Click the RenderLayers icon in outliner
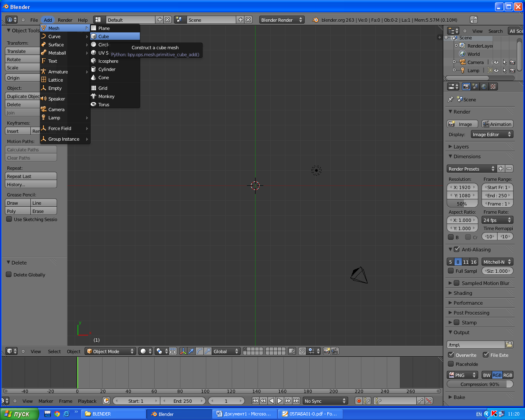Viewport: 525px width, 420px height. pyautogui.click(x=462, y=46)
